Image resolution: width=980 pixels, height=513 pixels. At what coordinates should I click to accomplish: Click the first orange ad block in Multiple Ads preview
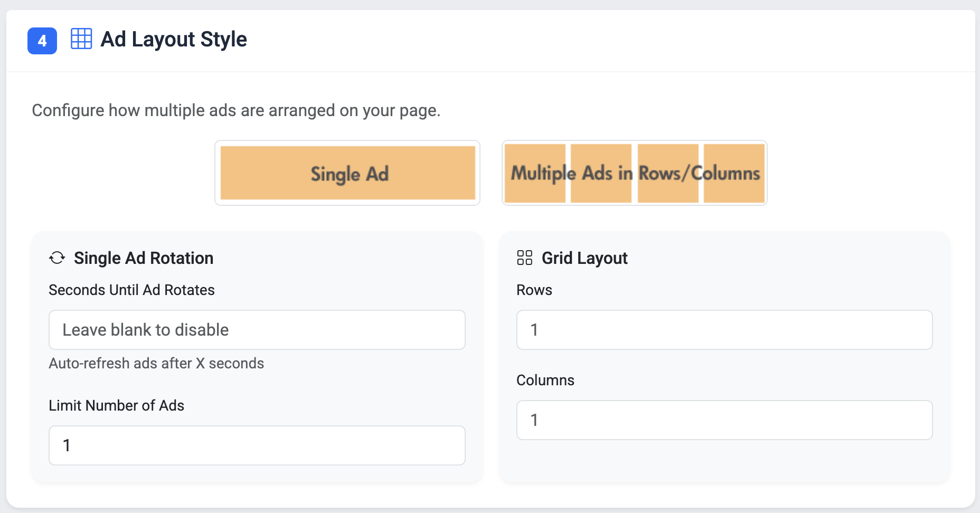pos(535,173)
